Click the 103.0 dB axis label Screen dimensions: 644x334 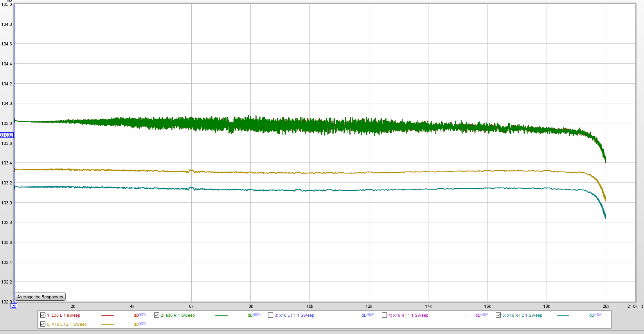point(7,203)
